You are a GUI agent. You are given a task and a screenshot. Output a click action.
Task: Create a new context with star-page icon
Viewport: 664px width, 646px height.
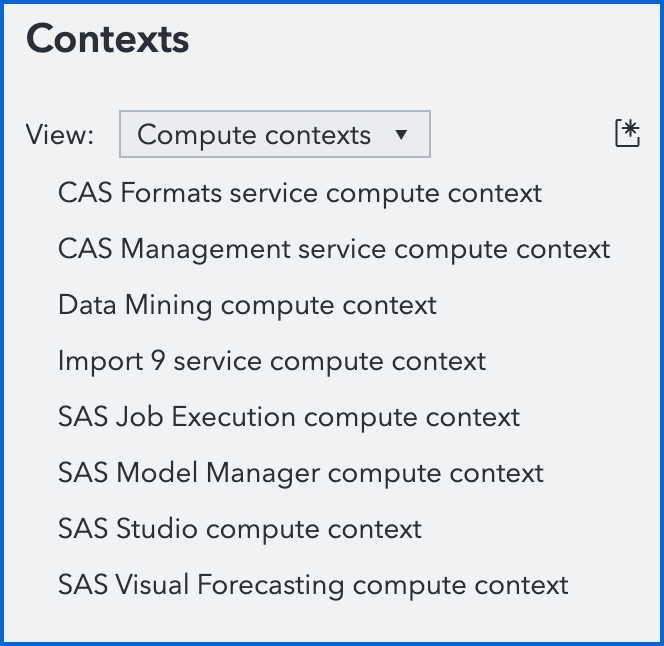coord(627,134)
